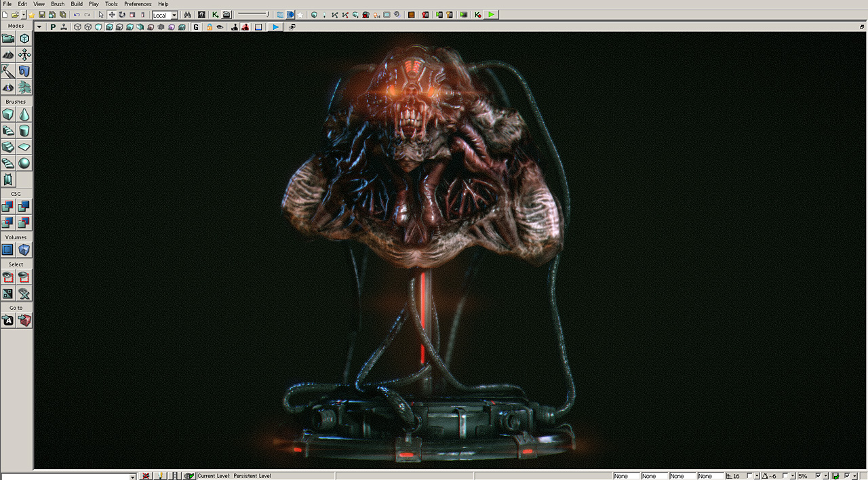Expand the recent files dropdown arrow
The height and width of the screenshot is (480, 868).
tap(23, 15)
